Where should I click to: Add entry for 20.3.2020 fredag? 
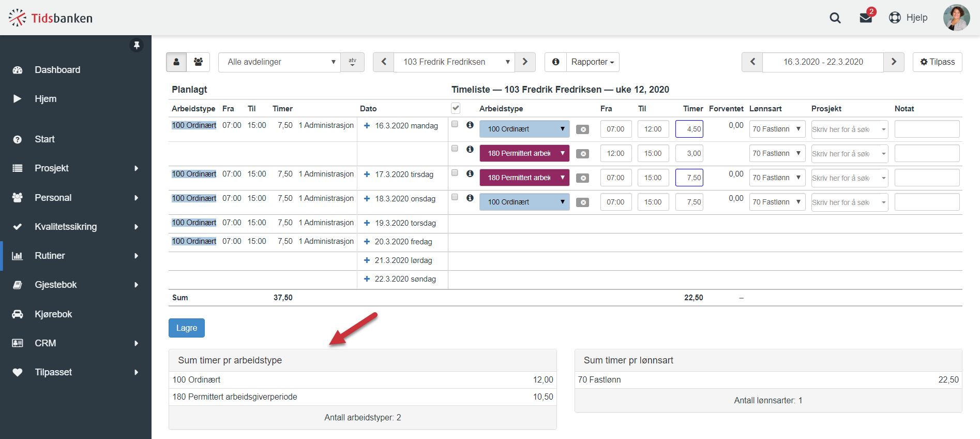(x=367, y=242)
